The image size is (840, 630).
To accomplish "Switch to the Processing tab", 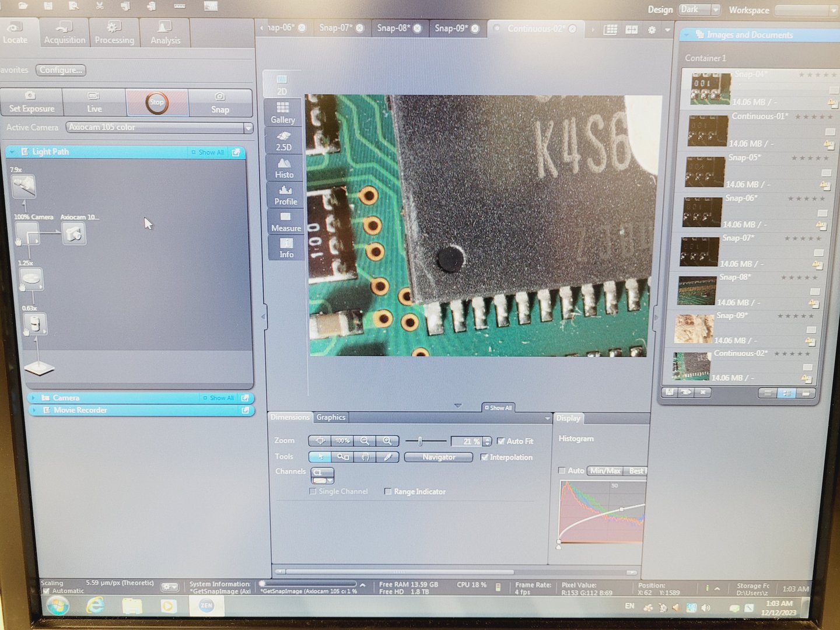I will point(114,33).
